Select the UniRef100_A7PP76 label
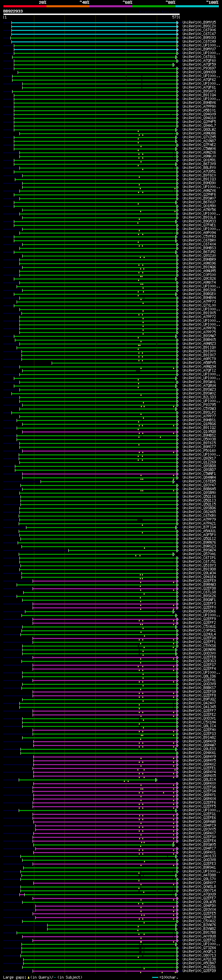The image size is (222, 980). click(199, 328)
